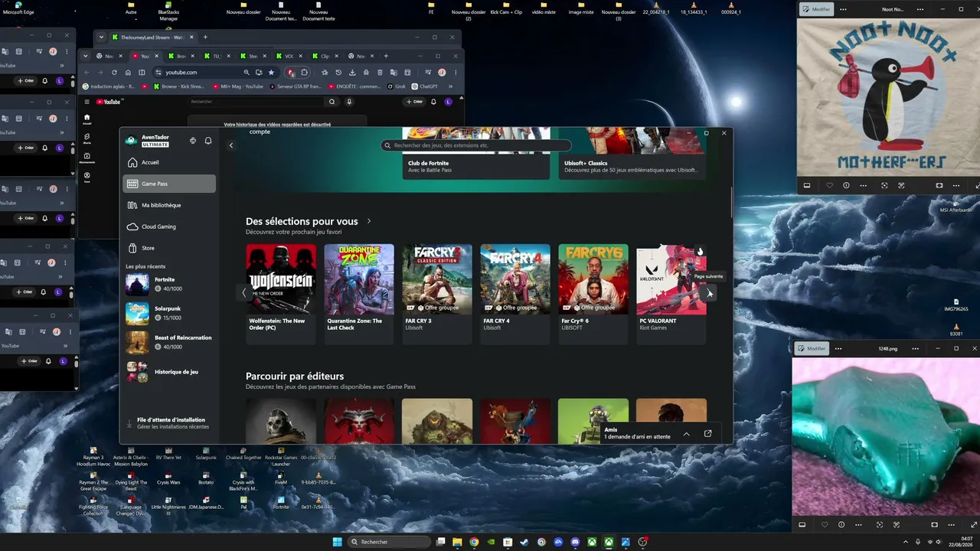Screen dimensions: 980x551
Task: Open Task View from the taskbar
Action: coord(440,542)
